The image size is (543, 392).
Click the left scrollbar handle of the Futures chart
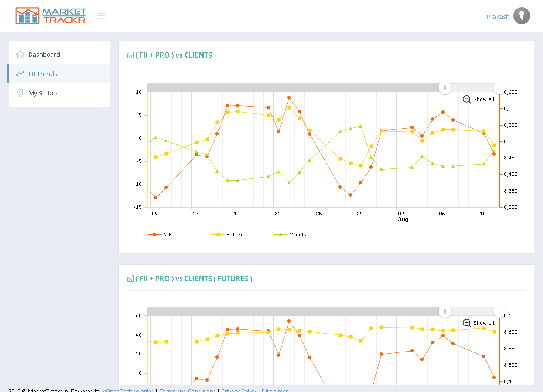[445, 311]
